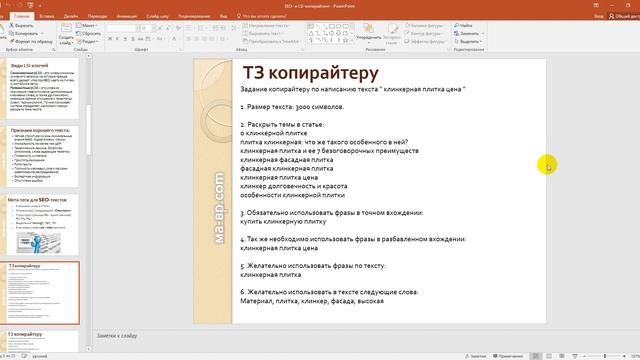The height and width of the screenshot is (360, 640).
Task: Switch to the Слайд-шоу (Slide Show) tab
Action: click(x=157, y=16)
